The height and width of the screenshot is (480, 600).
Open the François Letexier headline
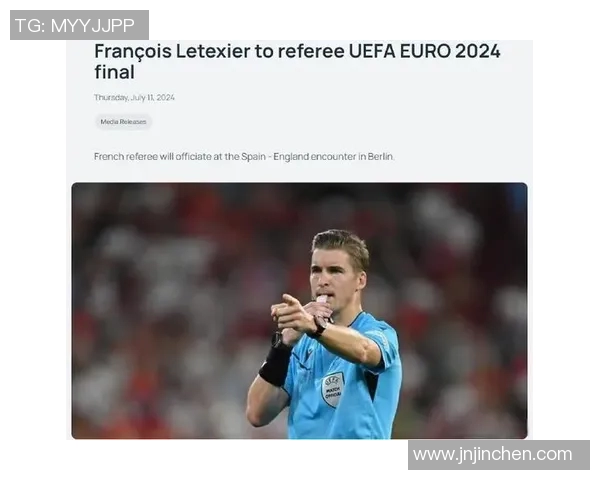297,62
